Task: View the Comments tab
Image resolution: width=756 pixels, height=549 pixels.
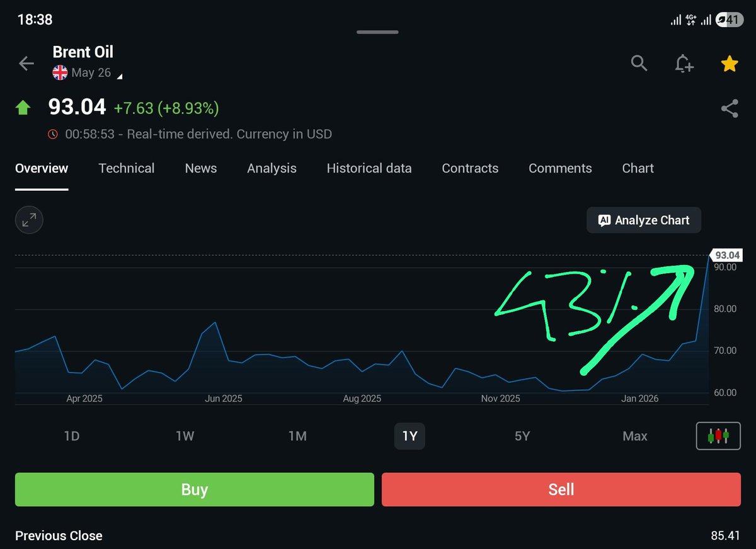Action: tap(560, 168)
